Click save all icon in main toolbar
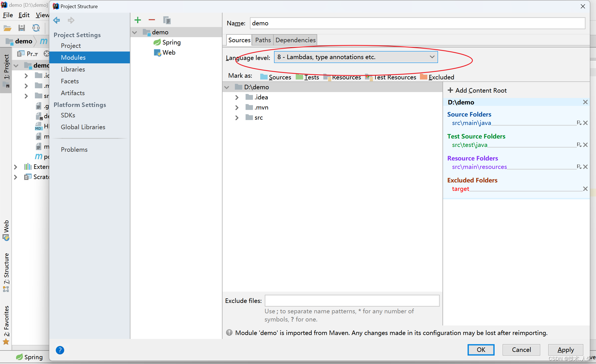 (x=21, y=28)
